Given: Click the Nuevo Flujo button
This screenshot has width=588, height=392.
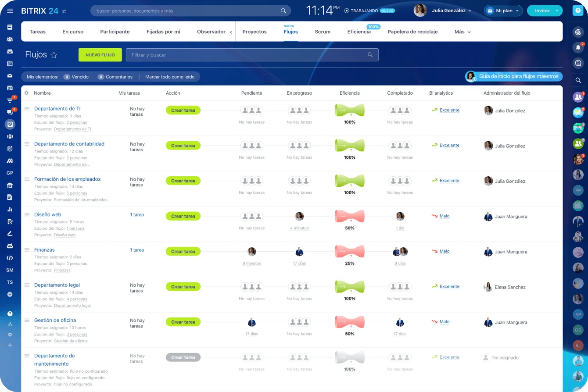Looking at the screenshot, I should [100, 55].
